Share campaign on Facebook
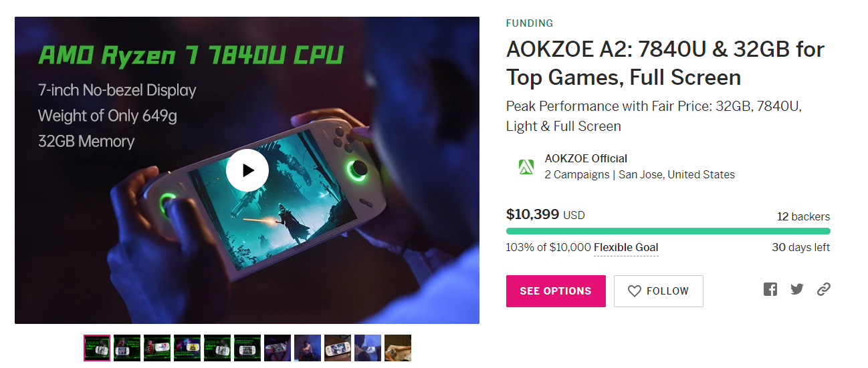The width and height of the screenshot is (868, 368). tap(770, 289)
